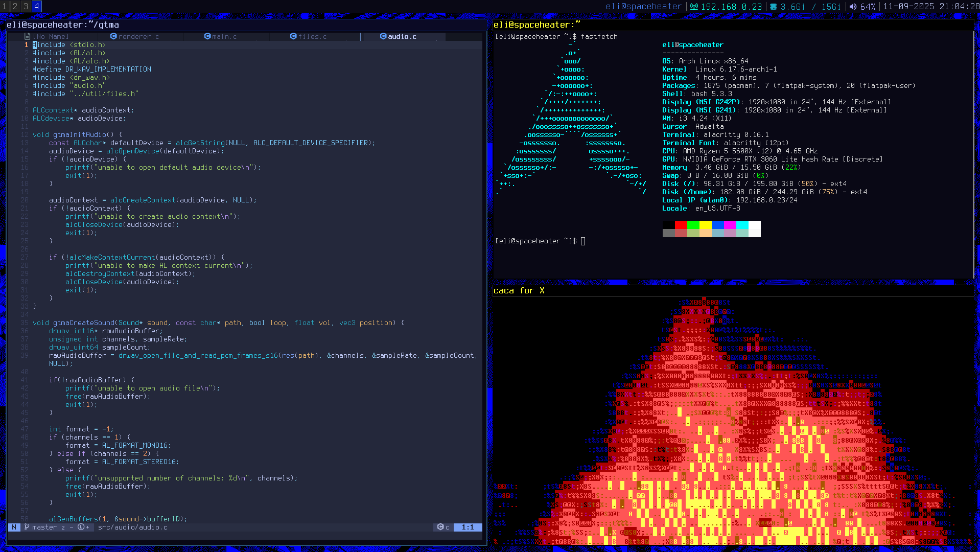Click the network antenna icon in the top bar
The width and height of the screenshot is (980, 552).
(x=694, y=7)
